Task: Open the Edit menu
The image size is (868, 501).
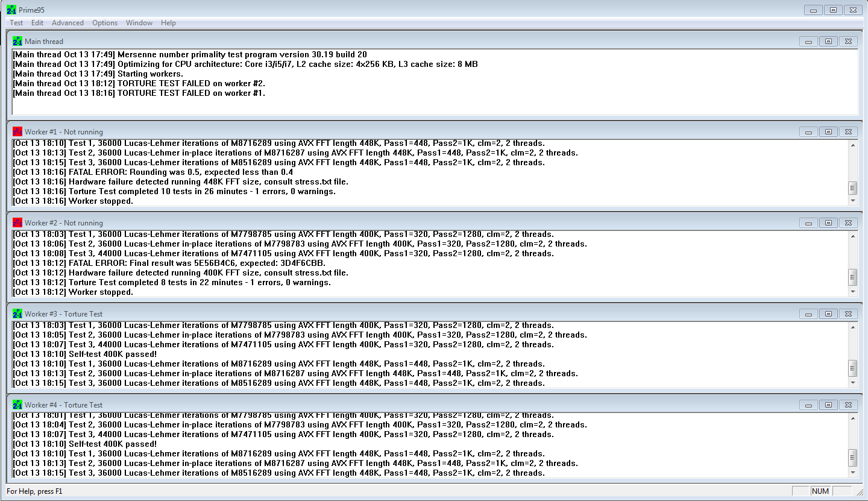Action: click(x=37, y=23)
